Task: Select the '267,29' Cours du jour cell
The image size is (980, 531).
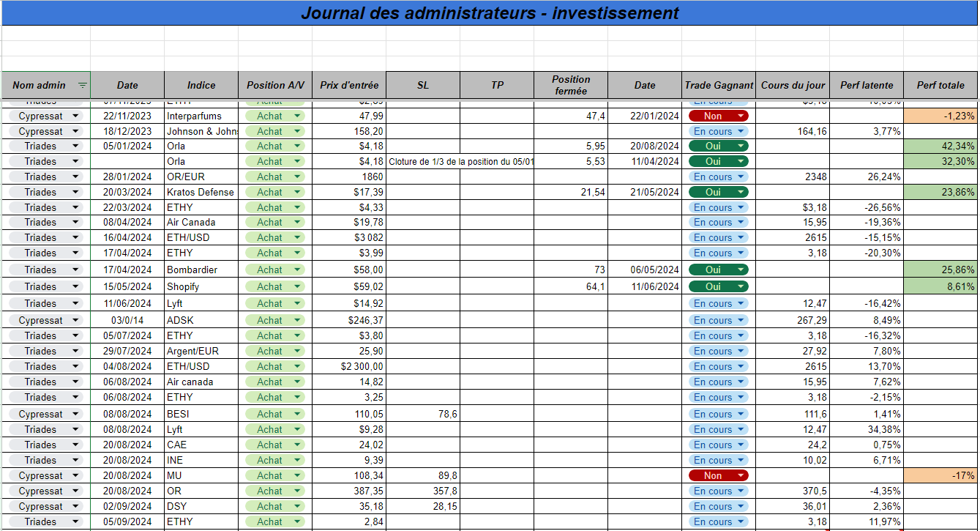Action: click(x=793, y=320)
